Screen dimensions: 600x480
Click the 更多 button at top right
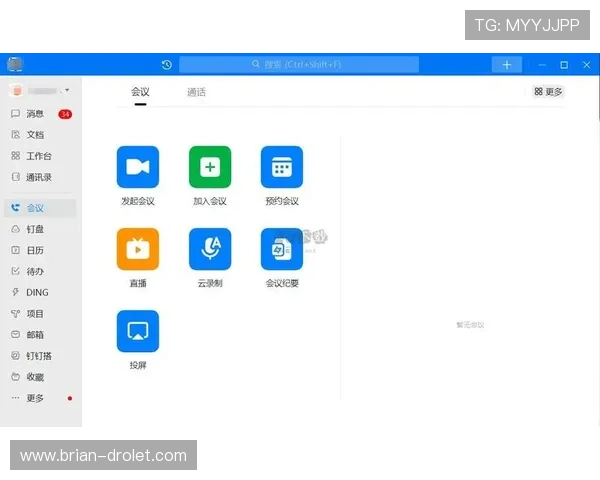point(548,91)
